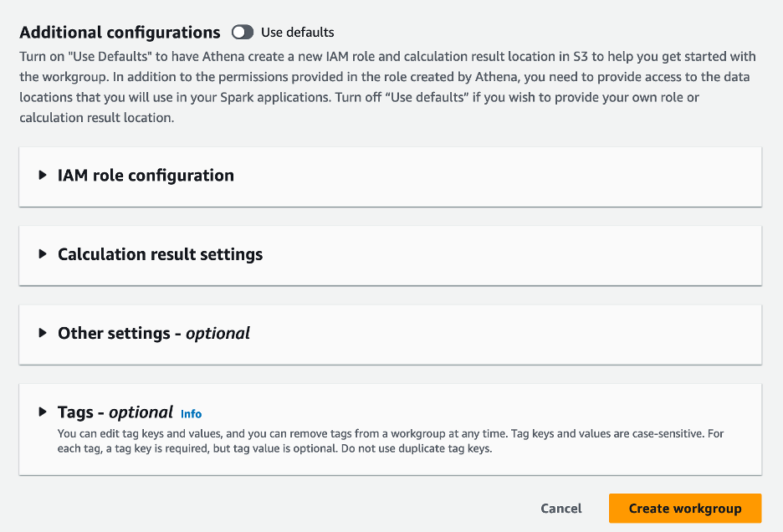Screen dimensions: 783x532
Task: Click the "Use defaults" label text
Action: [297, 33]
